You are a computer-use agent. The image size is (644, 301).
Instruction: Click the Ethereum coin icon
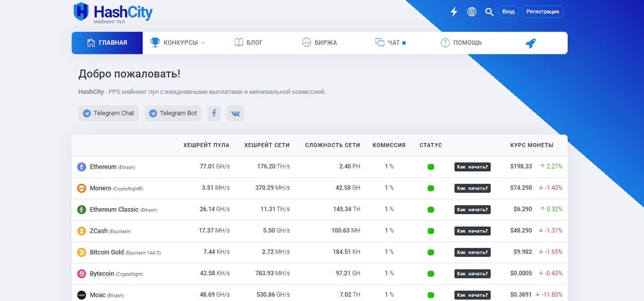tap(82, 167)
